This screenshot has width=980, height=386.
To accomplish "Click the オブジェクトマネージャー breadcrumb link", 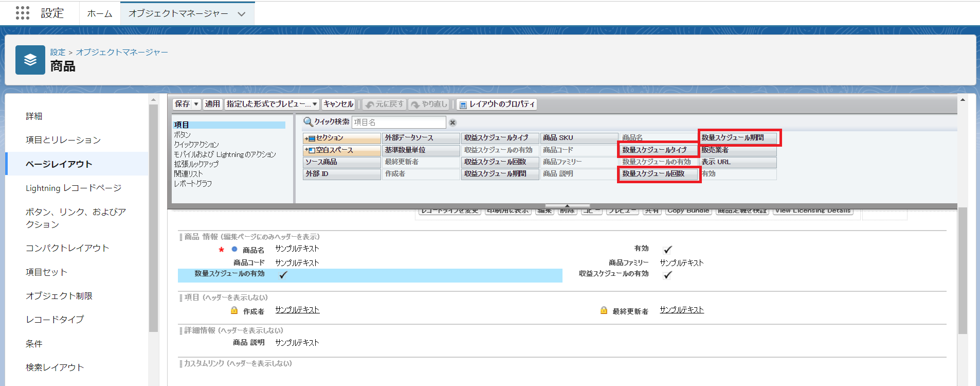I will (122, 52).
